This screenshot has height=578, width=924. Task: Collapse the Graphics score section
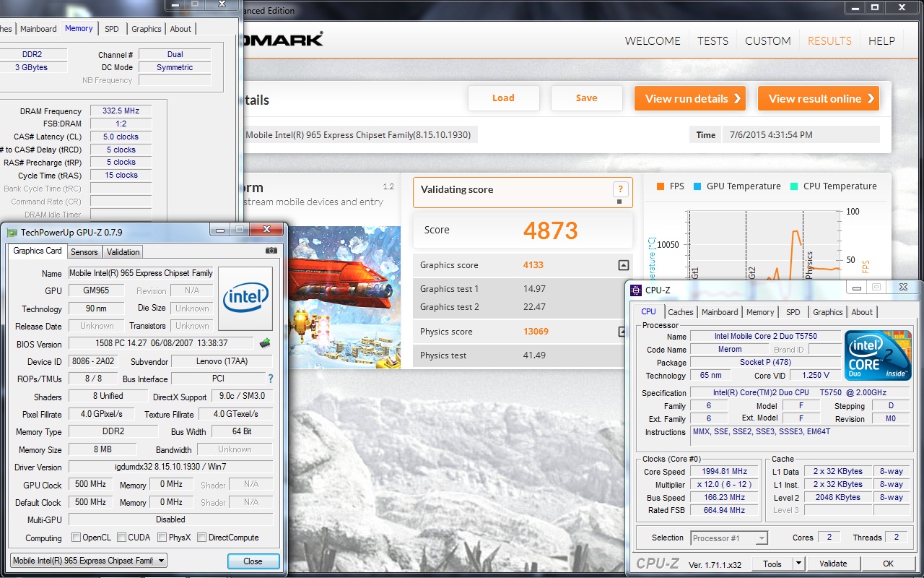tap(624, 265)
